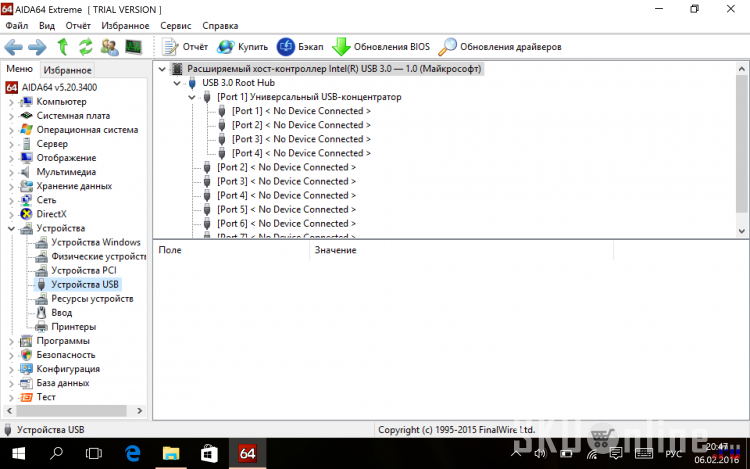Open the Справка menu
Image resolution: width=750 pixels, height=469 pixels.
click(x=220, y=26)
